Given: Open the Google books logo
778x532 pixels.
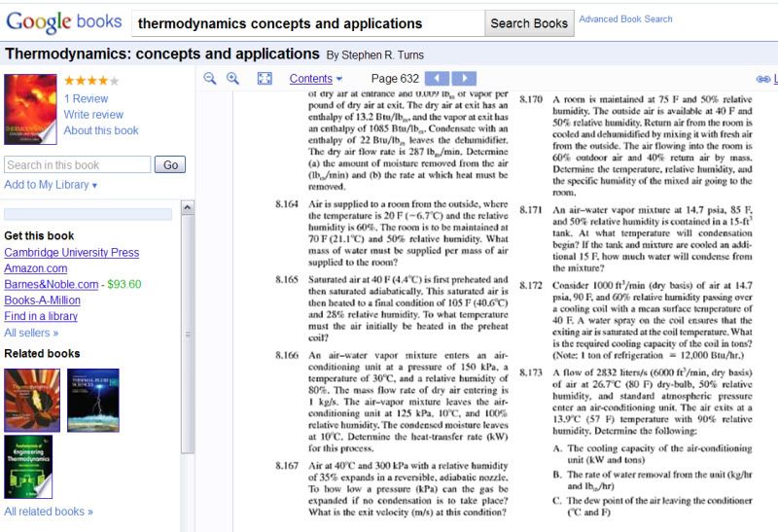Looking at the screenshot, I should point(64,21).
